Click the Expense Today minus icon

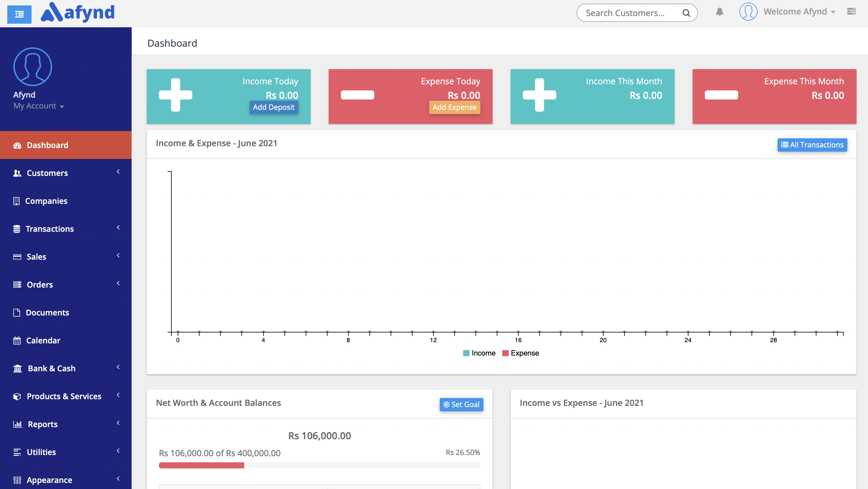(x=357, y=95)
